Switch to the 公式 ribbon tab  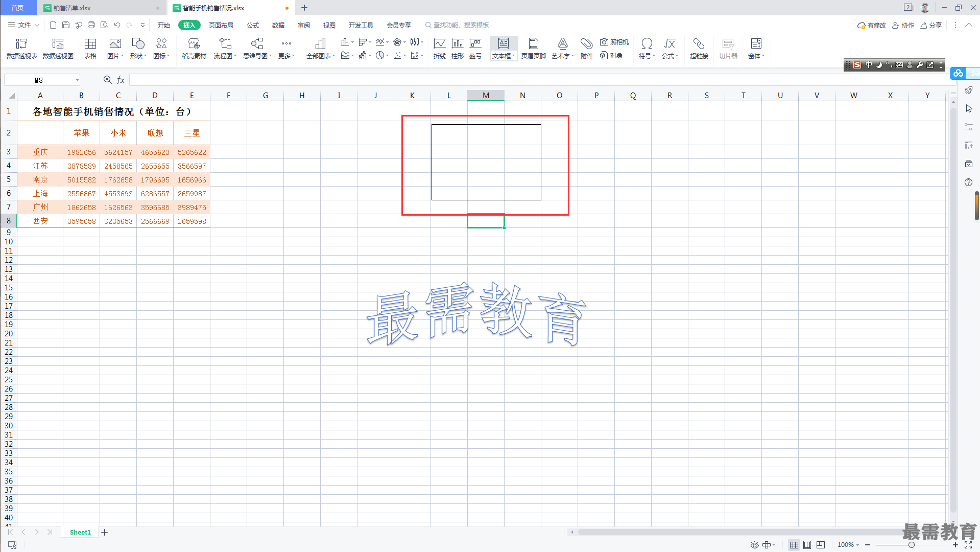tap(253, 25)
